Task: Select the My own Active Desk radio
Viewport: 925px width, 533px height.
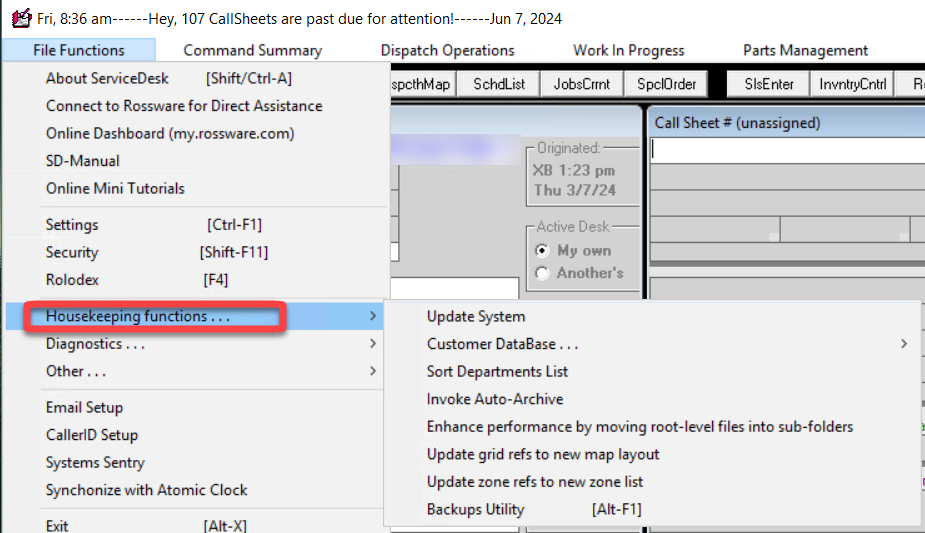Action: point(542,251)
